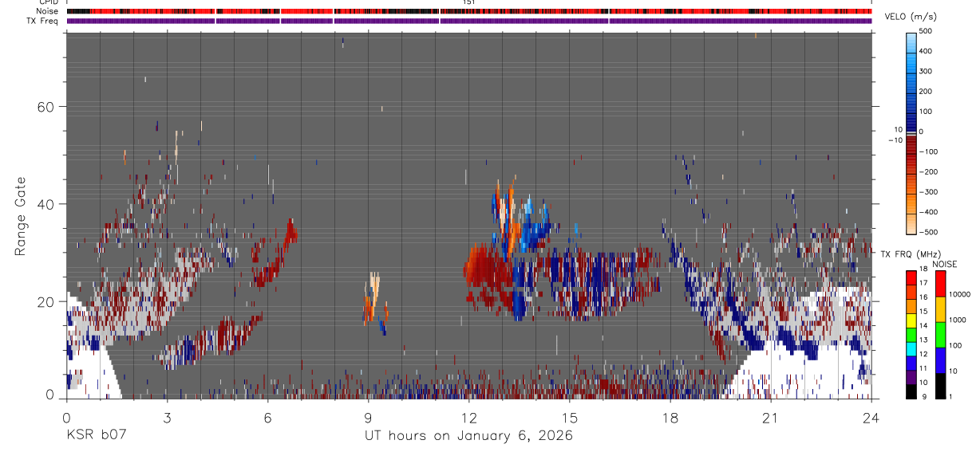Click the 12 tick on UT hours axis

pyautogui.click(x=468, y=417)
